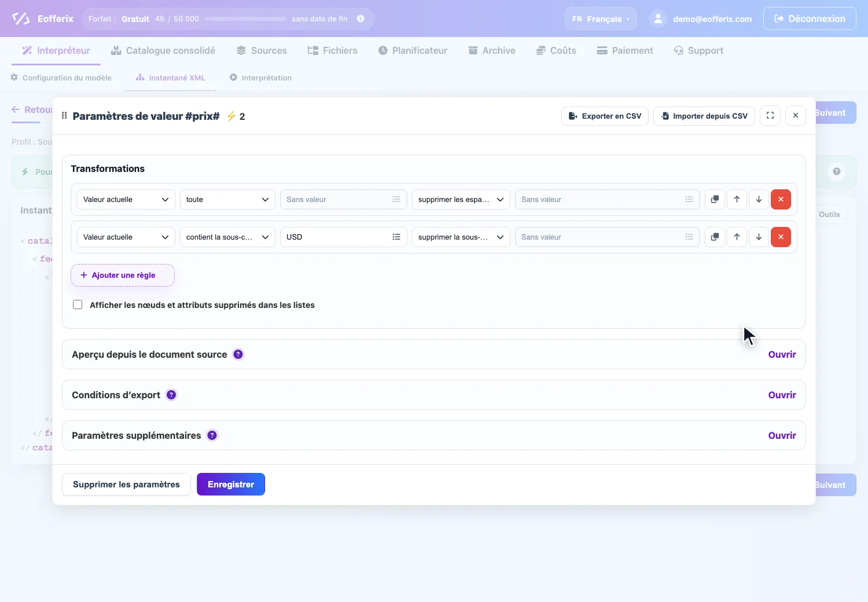
Task: Duplicate the first transformation rule
Action: click(715, 200)
